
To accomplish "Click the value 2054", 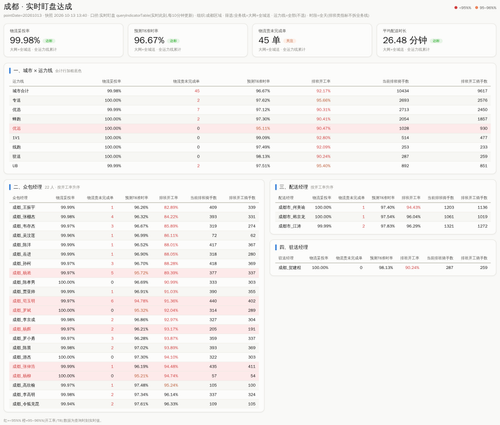I will pos(404,119).
